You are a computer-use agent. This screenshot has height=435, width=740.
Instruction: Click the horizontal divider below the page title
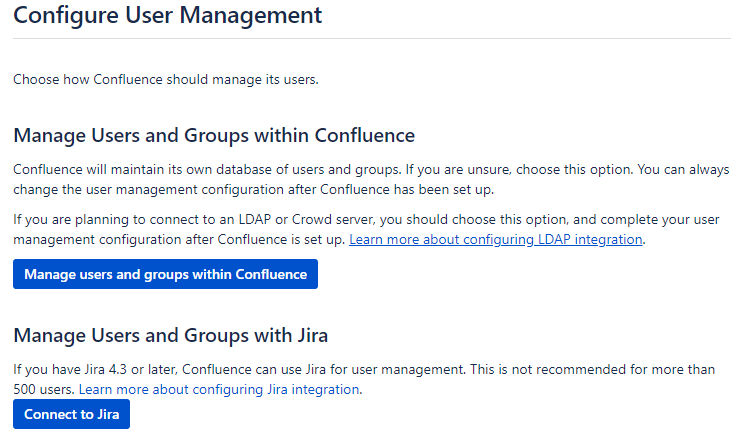372,39
